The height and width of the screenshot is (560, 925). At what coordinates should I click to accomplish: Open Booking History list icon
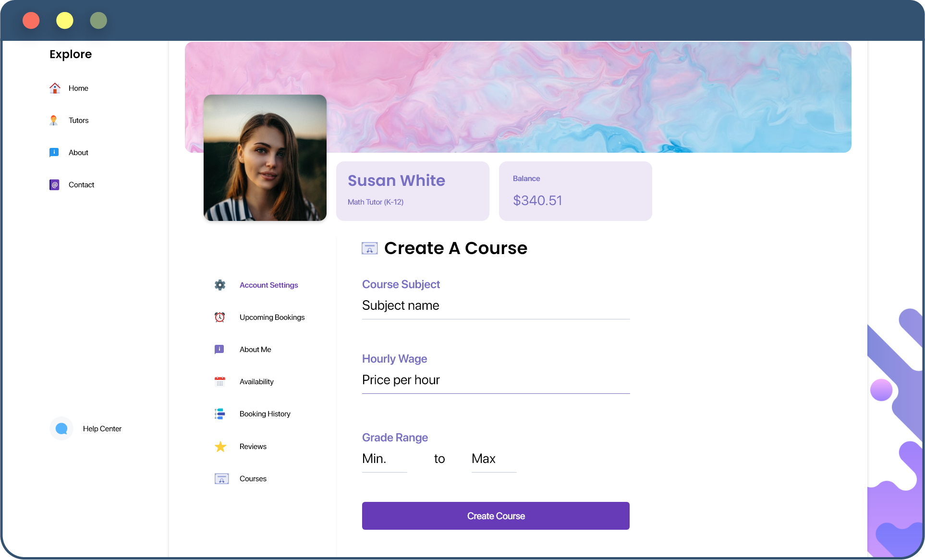(x=220, y=414)
